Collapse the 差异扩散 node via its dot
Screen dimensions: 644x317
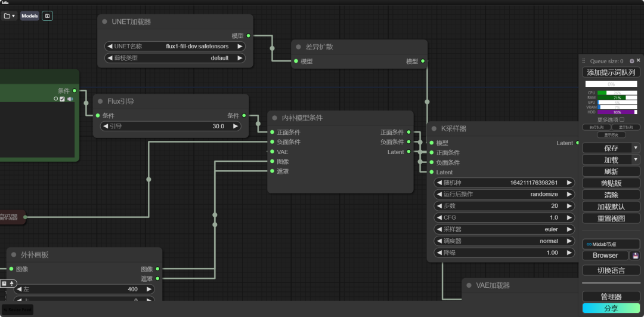[298, 47]
